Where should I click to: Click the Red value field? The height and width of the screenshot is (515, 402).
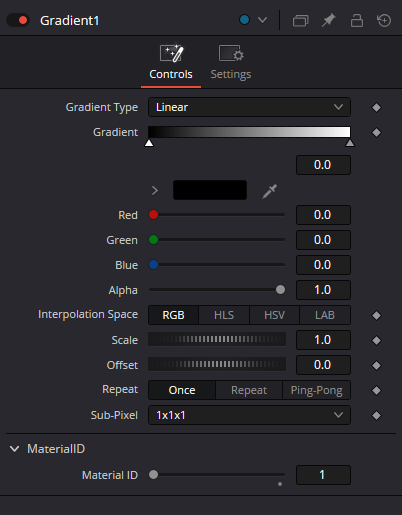point(323,215)
